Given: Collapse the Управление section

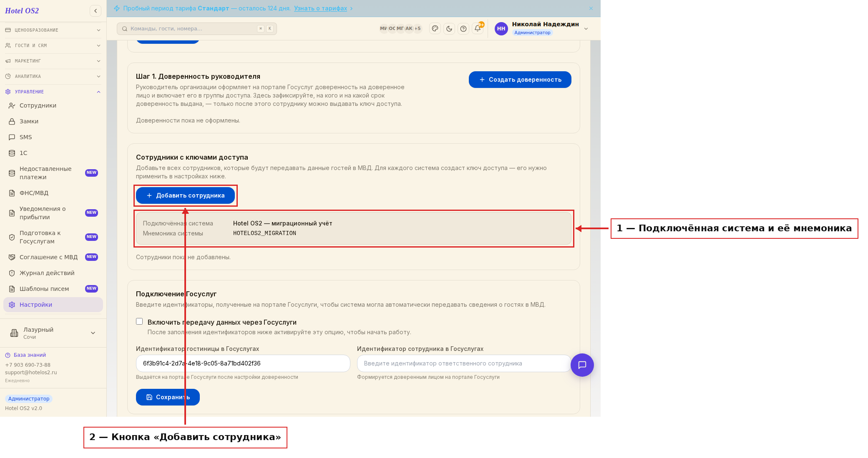Looking at the screenshot, I should (x=53, y=92).
